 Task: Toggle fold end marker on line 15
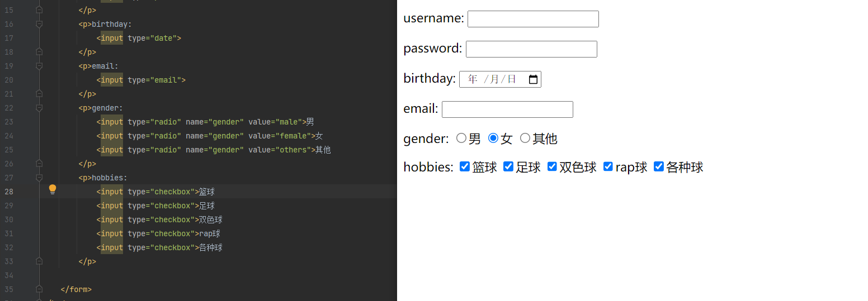(39, 10)
